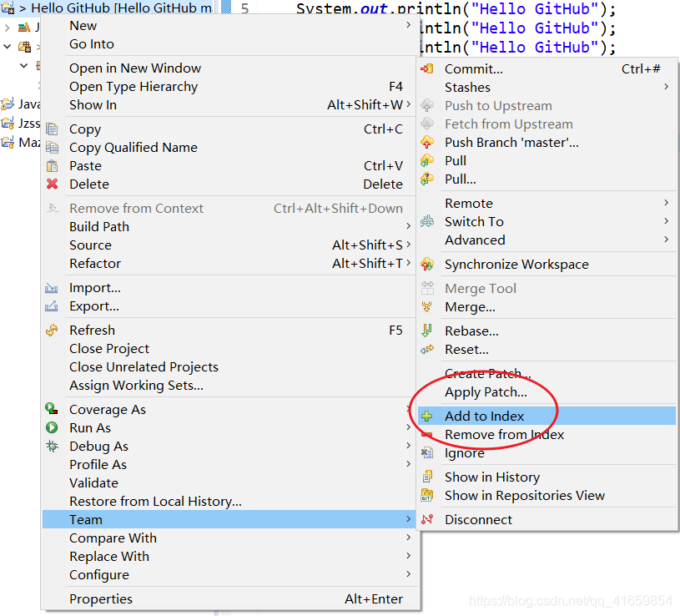Click the Disconnect icon
Image resolution: width=680 pixels, height=616 pixels.
427,519
